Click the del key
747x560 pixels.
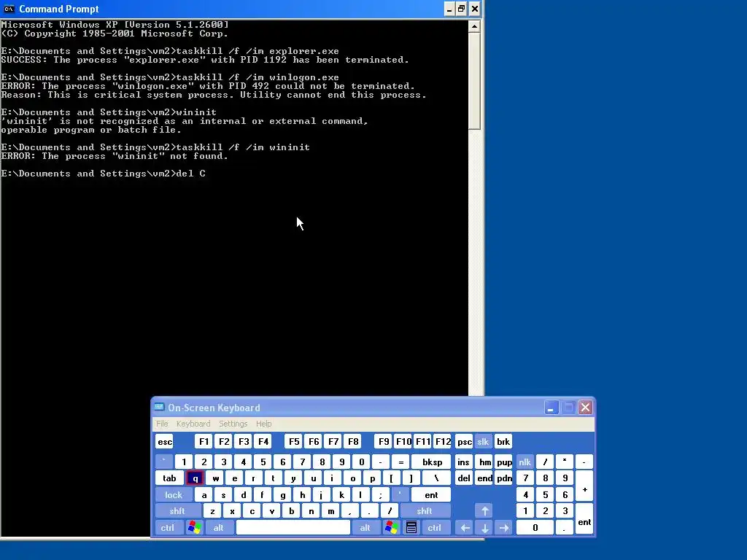coord(463,478)
